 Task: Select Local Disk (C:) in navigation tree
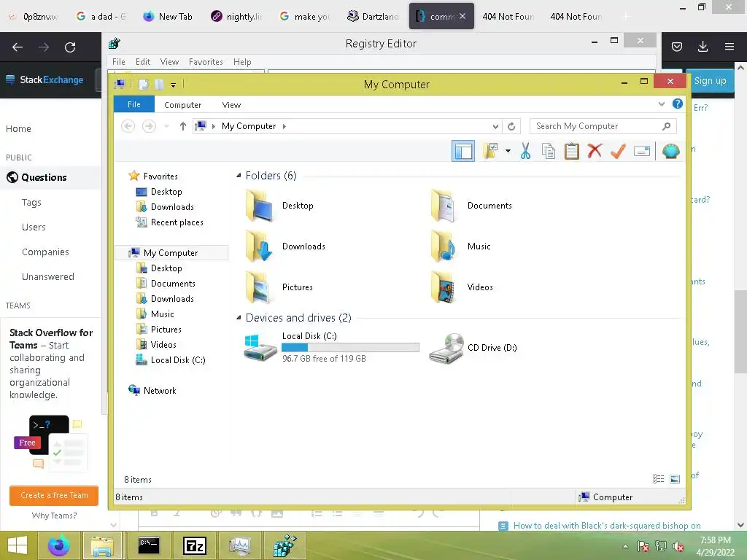pos(171,360)
